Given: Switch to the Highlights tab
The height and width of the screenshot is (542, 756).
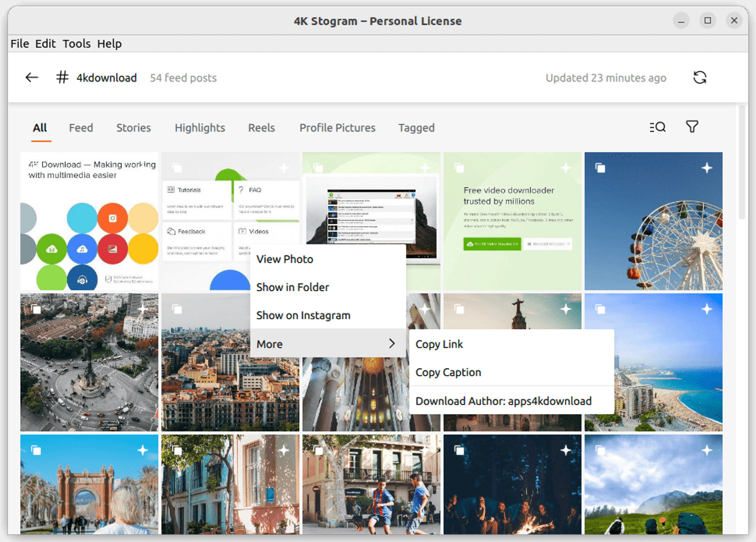Looking at the screenshot, I should click(200, 128).
